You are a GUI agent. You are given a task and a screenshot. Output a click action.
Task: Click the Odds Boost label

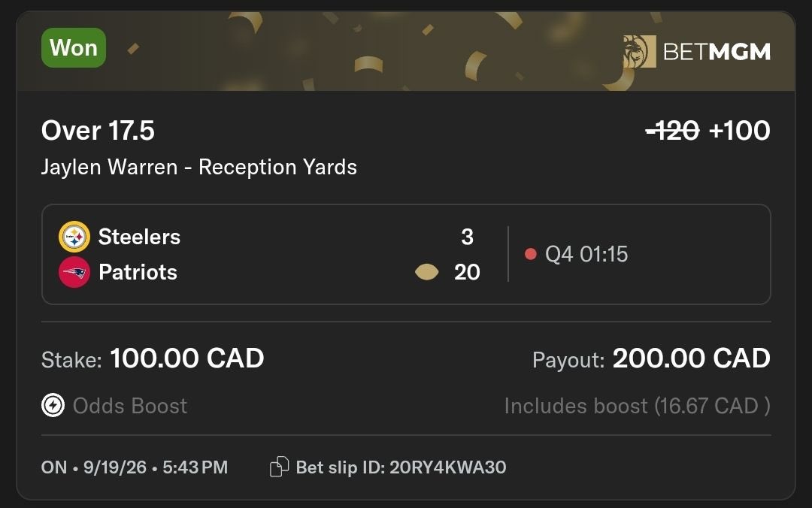coord(130,406)
